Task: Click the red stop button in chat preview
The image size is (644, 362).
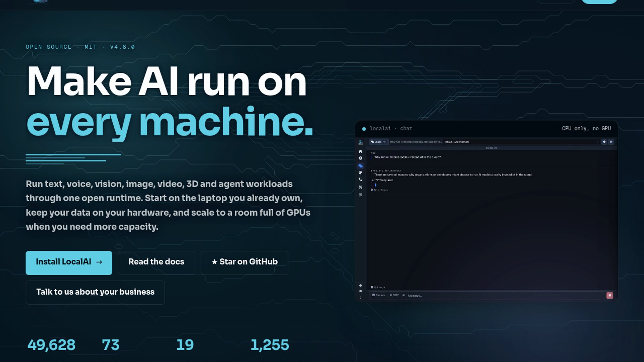Action: 609,295
